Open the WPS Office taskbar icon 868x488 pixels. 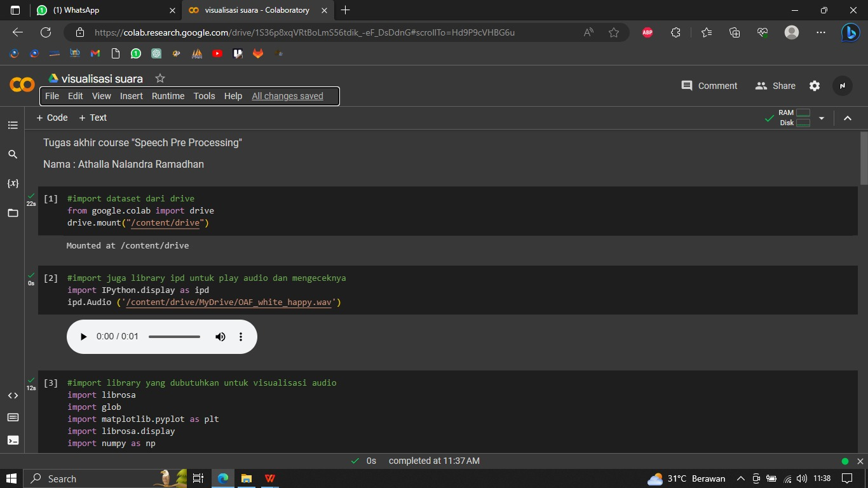coord(270,478)
